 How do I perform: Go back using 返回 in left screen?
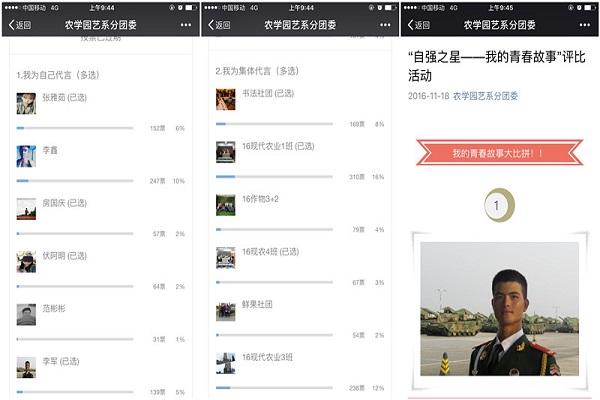click(20, 25)
